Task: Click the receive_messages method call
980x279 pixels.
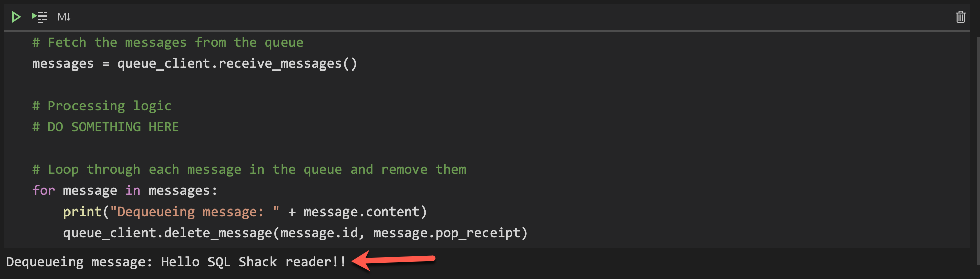Action: pos(280,64)
